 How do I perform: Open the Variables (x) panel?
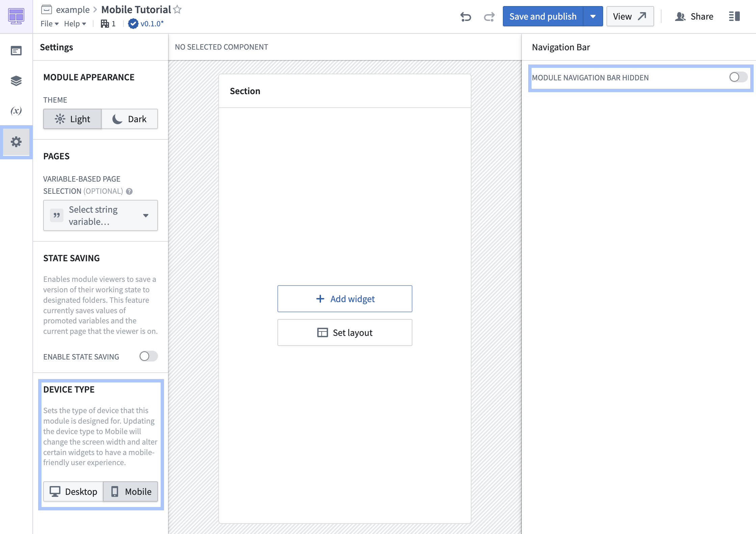click(x=16, y=111)
